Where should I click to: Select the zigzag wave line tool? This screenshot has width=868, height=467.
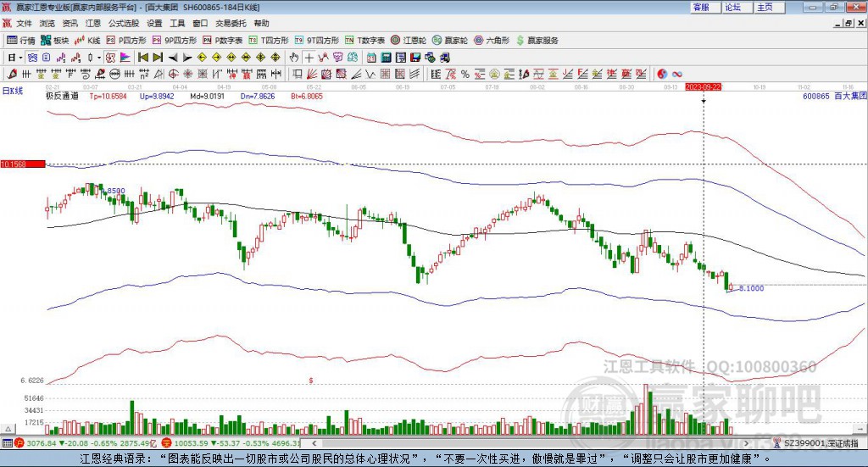pyautogui.click(x=371, y=74)
